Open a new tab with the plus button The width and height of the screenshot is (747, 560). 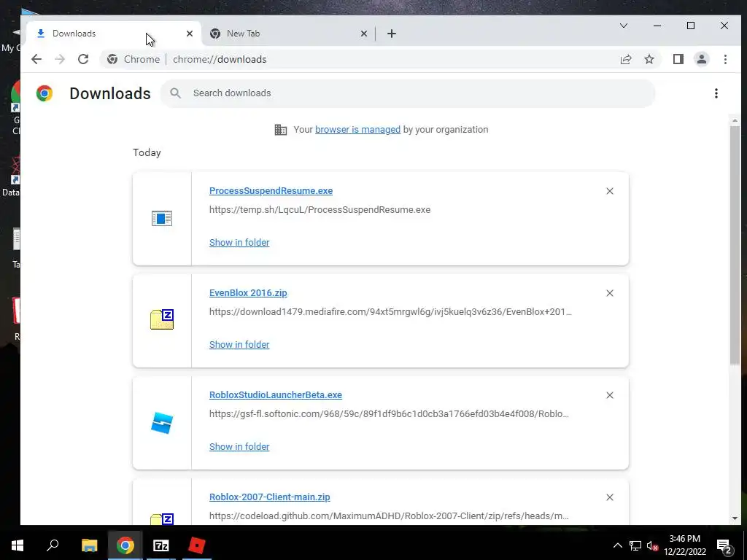tap(392, 34)
